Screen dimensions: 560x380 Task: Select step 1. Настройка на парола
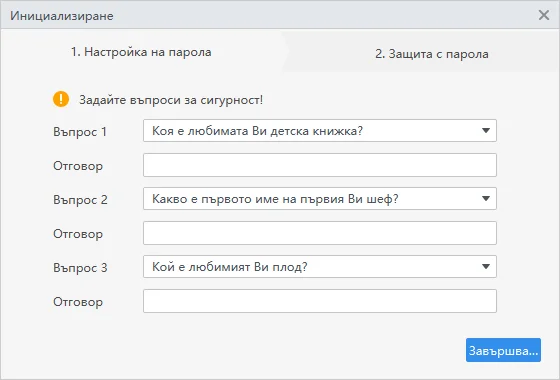pos(141,52)
